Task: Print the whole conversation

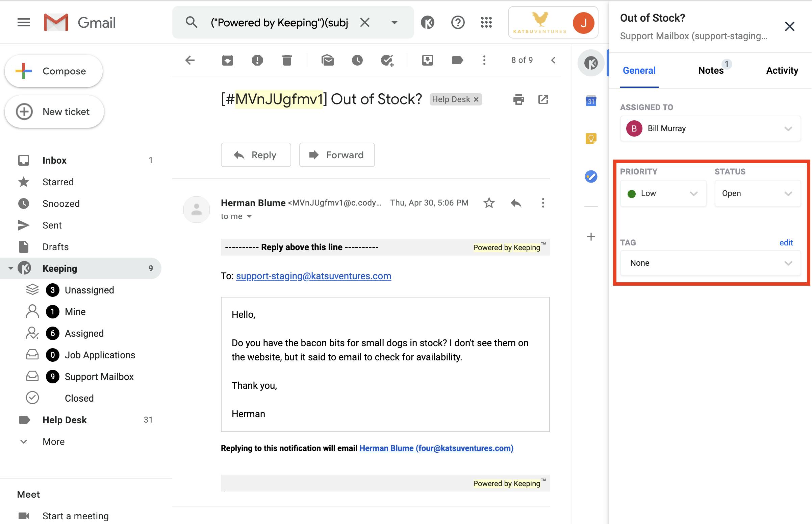Action: (x=519, y=99)
